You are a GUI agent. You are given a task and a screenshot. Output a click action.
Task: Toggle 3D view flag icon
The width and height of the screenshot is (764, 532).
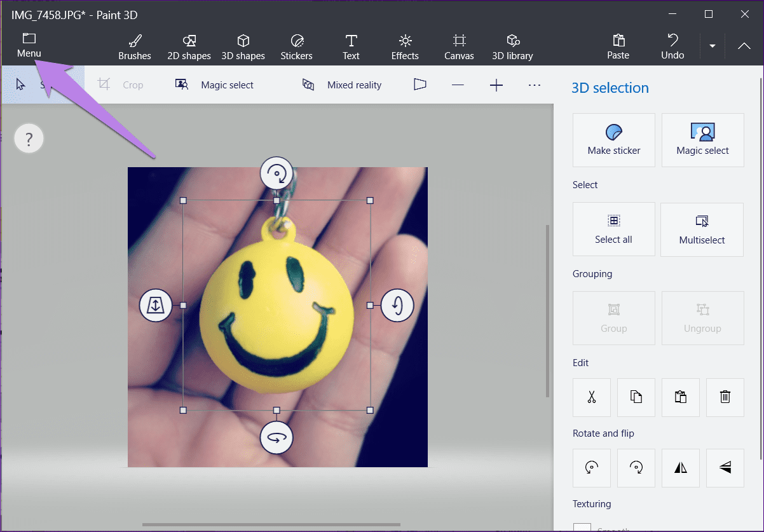click(x=420, y=85)
